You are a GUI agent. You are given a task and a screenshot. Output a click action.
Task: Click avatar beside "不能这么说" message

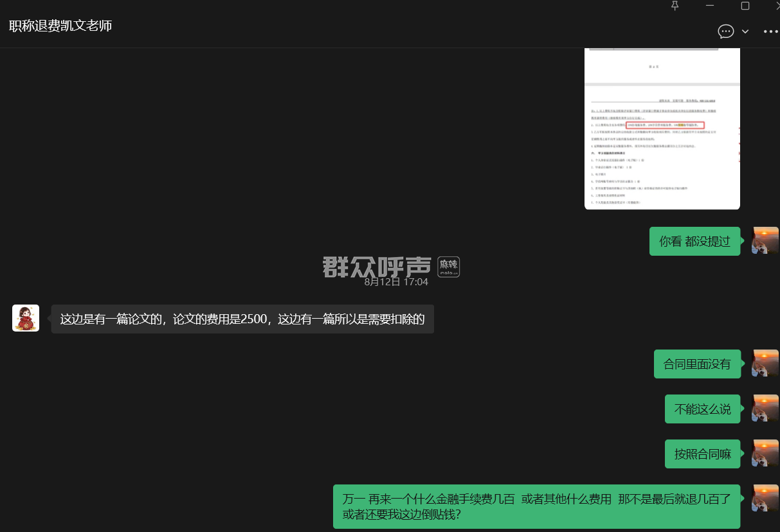click(765, 409)
